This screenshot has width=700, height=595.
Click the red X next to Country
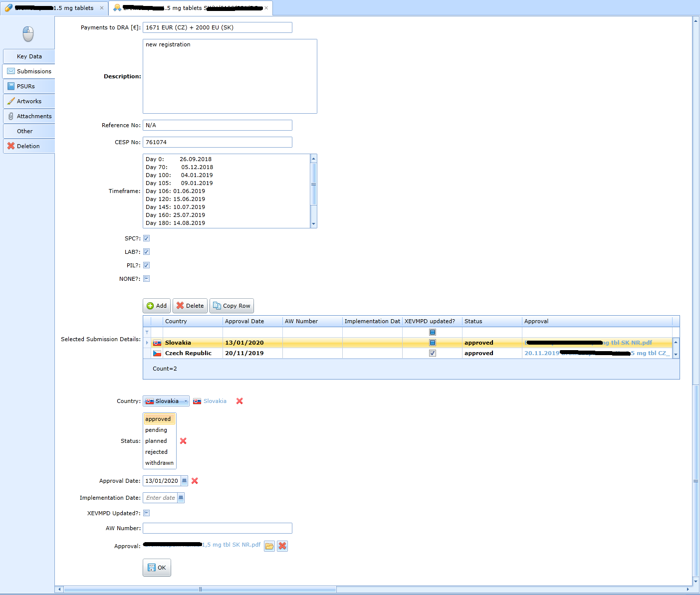(x=239, y=401)
